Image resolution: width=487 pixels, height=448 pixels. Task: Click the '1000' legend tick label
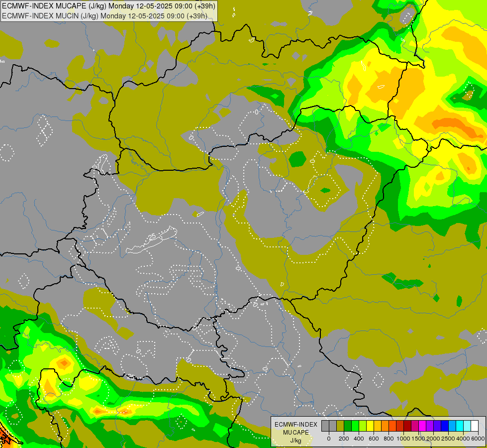(x=403, y=439)
